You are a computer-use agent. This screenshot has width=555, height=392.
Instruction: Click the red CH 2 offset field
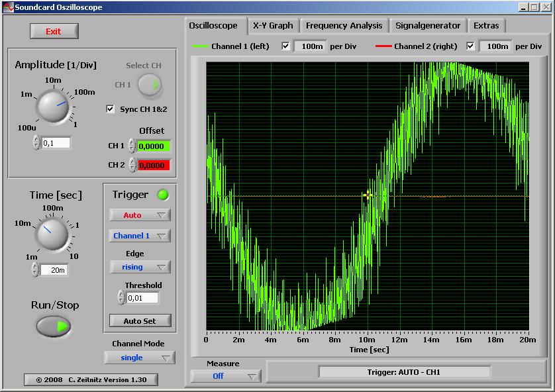(x=153, y=166)
